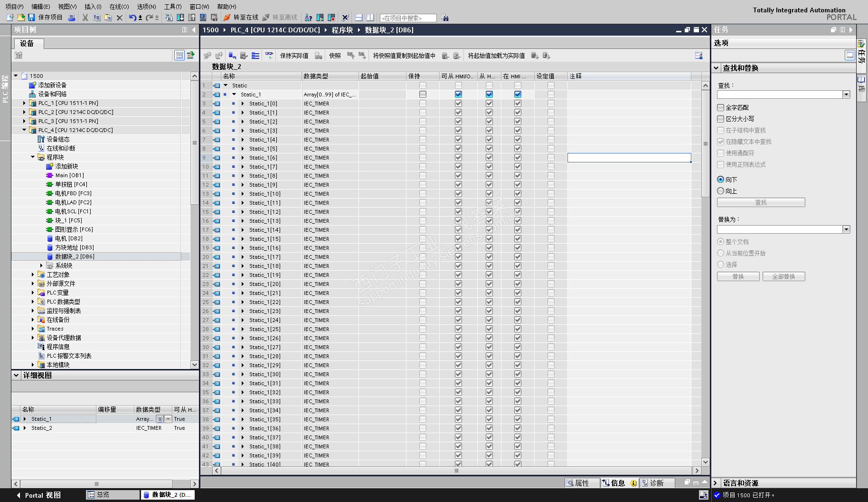Click the monitor all (glasses) icon
This screenshot has height=502, width=868.
269,56
